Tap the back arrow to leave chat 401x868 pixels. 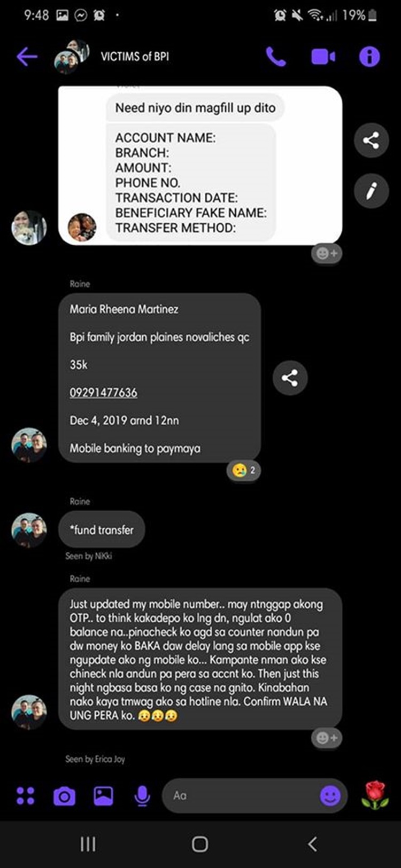coord(27,56)
